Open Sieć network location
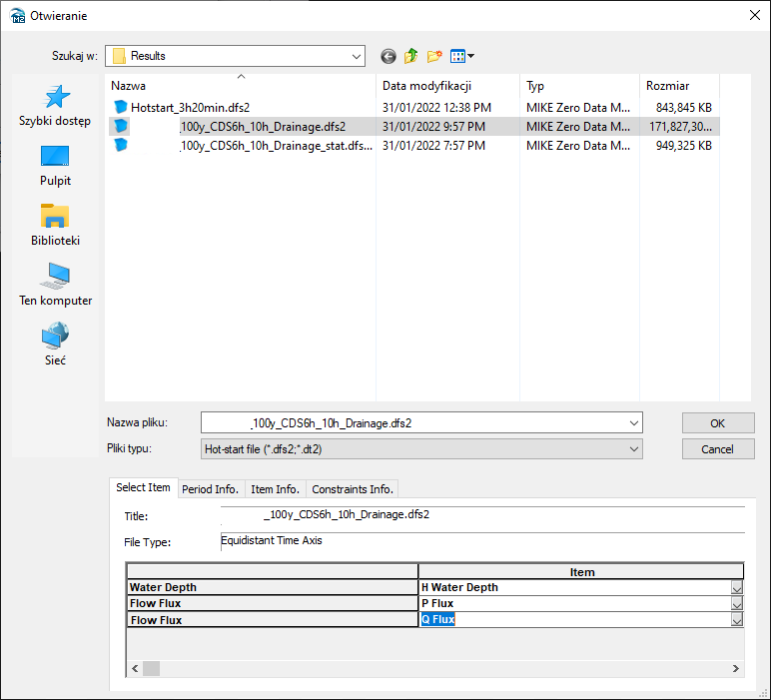771x700 pixels. [55, 346]
